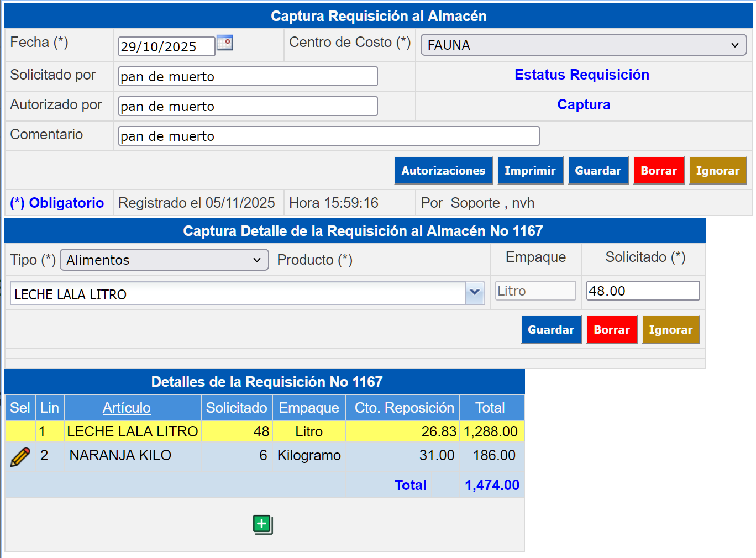Click the top Ignorar button

[717, 171]
